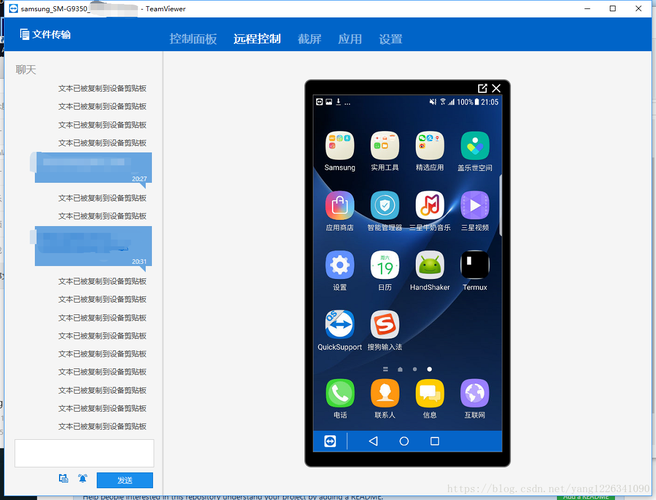
Task: Click the TeamViewer icon in phone navigation bar
Action: coord(330,441)
